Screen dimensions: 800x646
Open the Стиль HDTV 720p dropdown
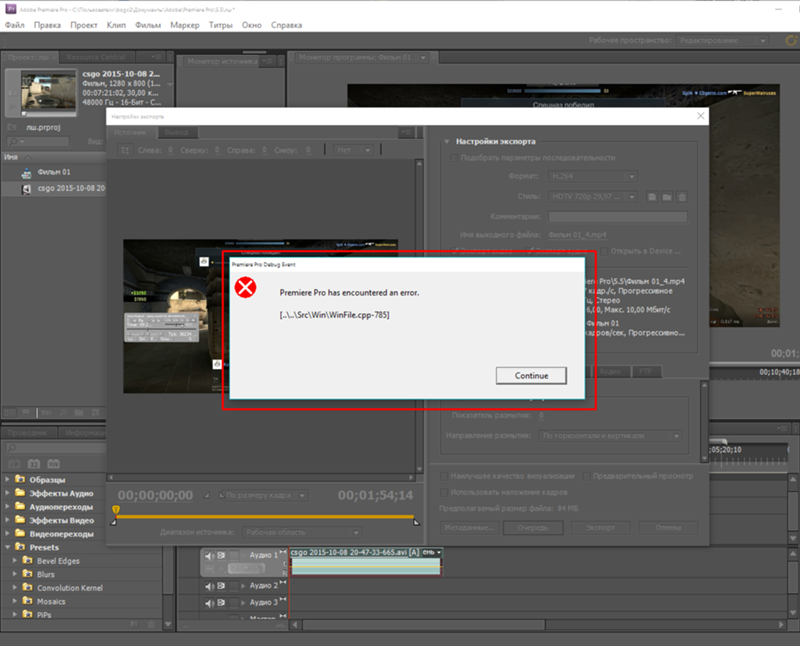(x=592, y=196)
